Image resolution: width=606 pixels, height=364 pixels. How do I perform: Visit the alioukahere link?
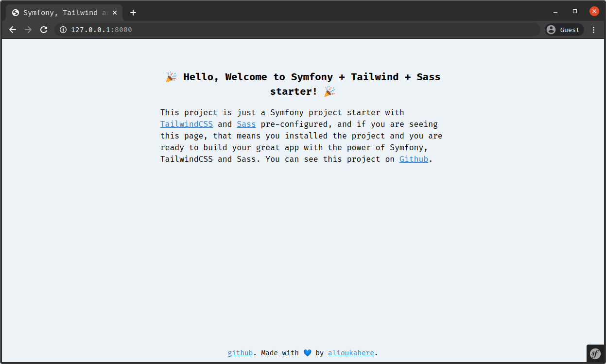click(351, 353)
